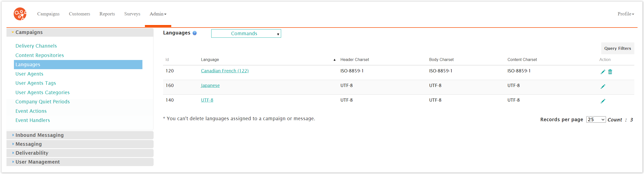Select Delivery Channels in the sidebar
Viewport: 644px width, 174px height.
tap(36, 46)
